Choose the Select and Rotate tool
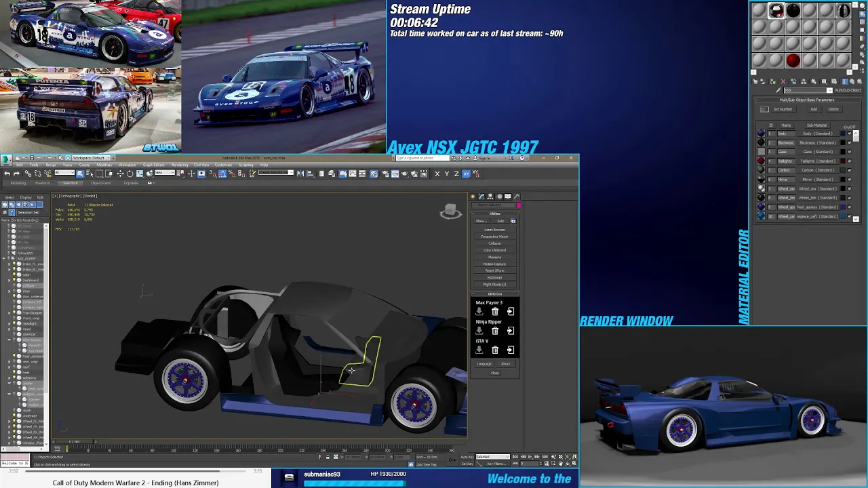 tap(130, 174)
